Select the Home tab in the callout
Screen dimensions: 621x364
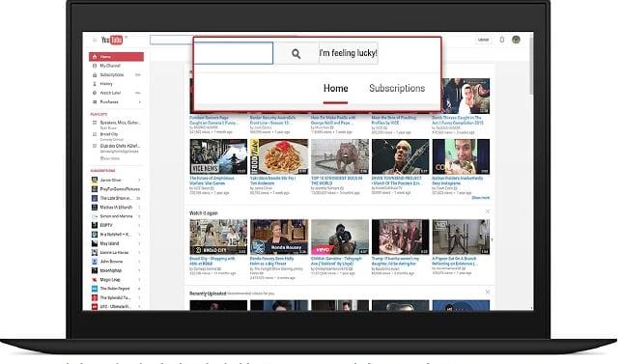pyautogui.click(x=335, y=88)
